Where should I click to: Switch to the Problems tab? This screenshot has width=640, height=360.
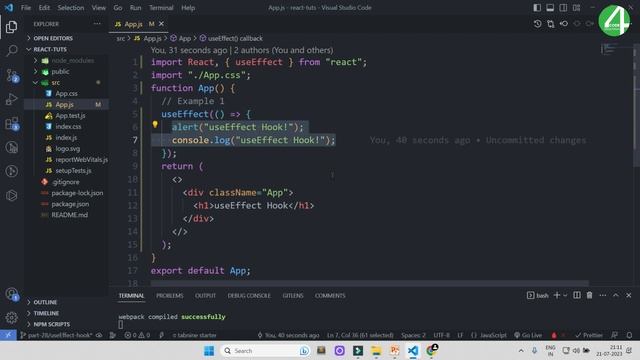coord(169,296)
